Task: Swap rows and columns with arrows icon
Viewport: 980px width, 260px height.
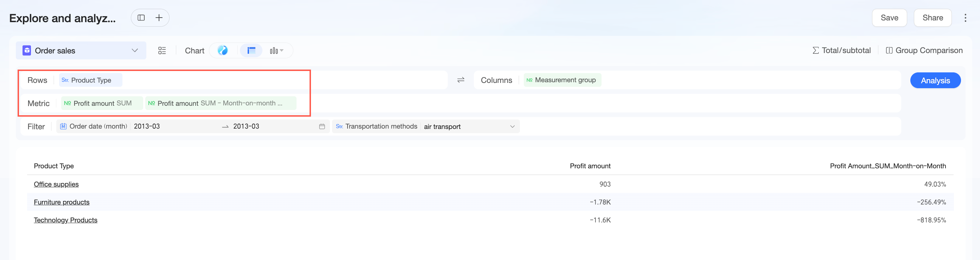Action: pos(461,80)
